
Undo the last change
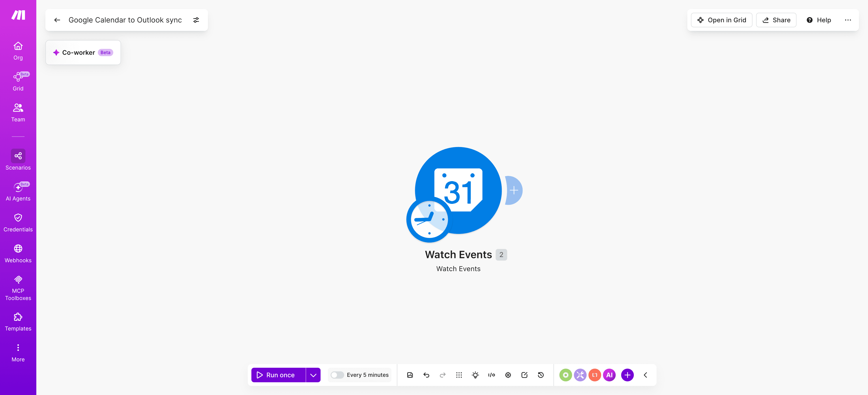point(426,375)
